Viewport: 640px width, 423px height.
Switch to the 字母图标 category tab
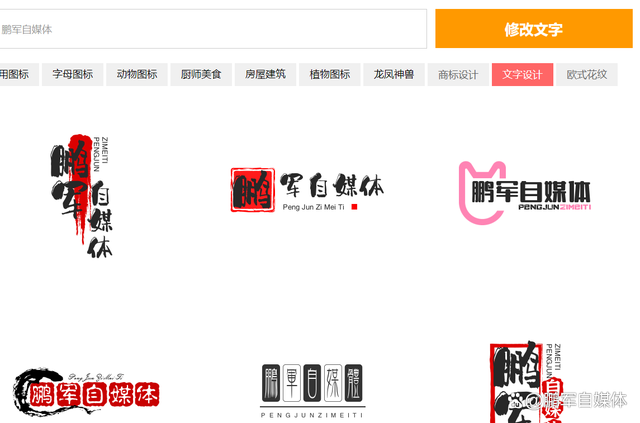click(73, 75)
